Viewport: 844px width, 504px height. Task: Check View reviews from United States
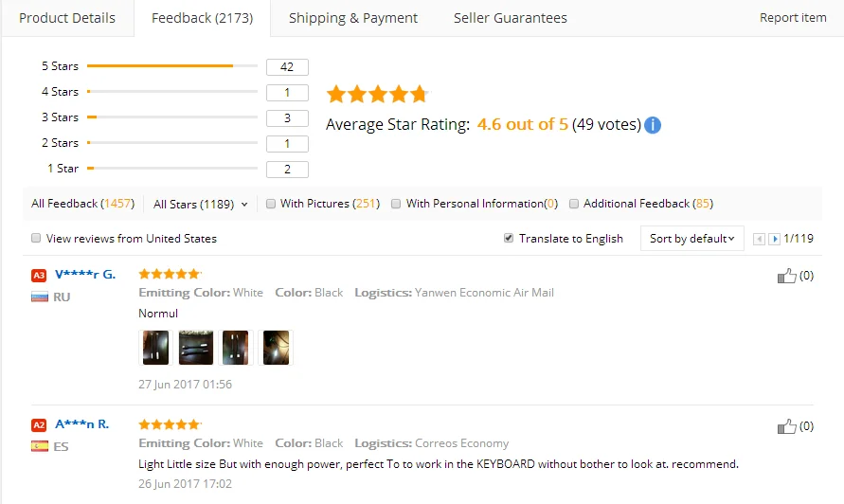36,239
